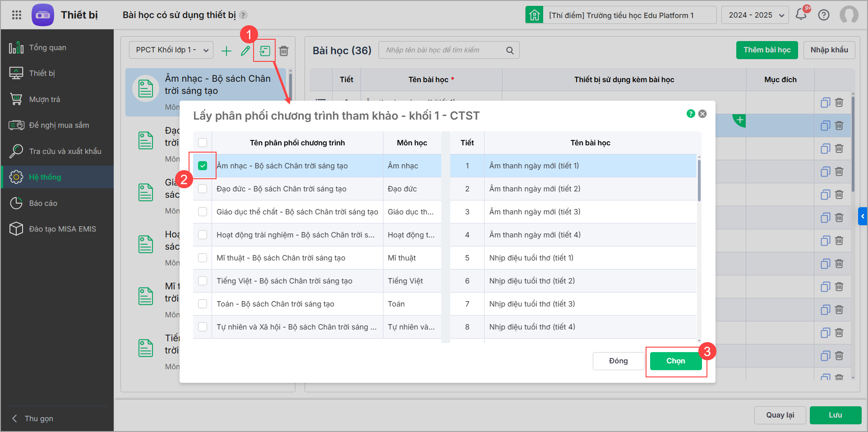Image resolution: width=868 pixels, height=432 pixels.
Task: Click the dialog help icon
Action: (x=691, y=114)
